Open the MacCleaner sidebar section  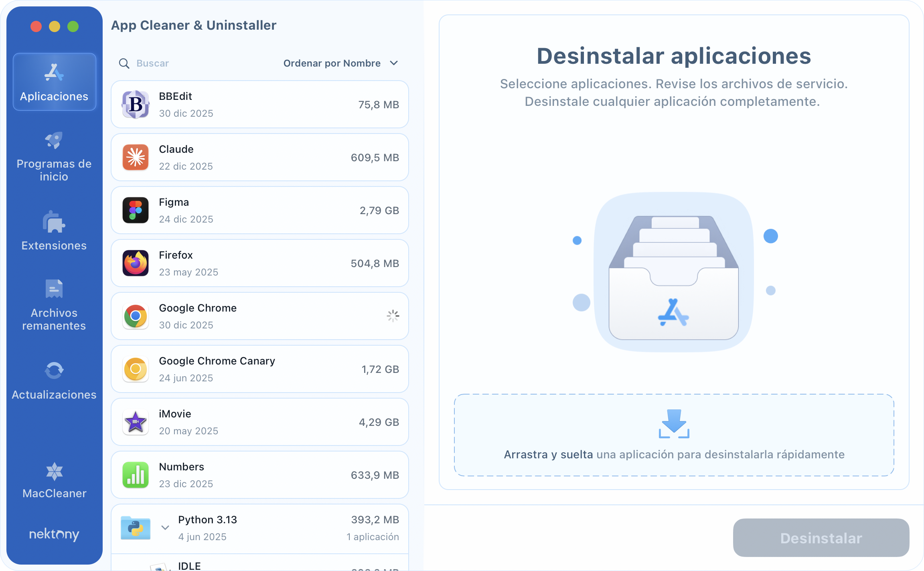[54, 480]
